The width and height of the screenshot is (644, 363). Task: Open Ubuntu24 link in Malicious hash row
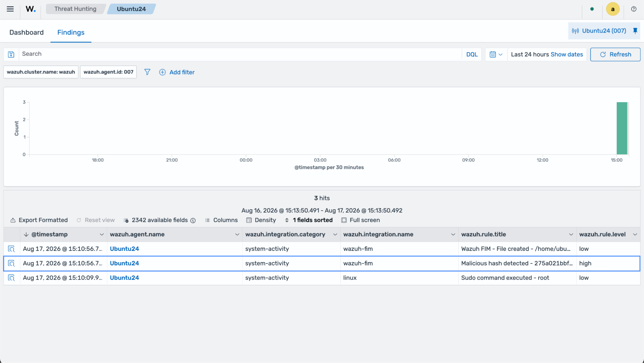pyautogui.click(x=124, y=263)
